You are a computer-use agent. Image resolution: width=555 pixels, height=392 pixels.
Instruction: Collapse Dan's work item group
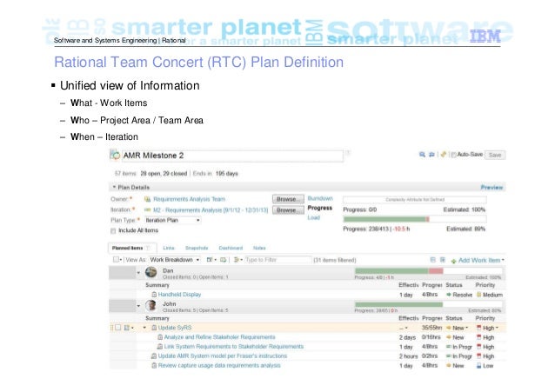[x=138, y=272]
